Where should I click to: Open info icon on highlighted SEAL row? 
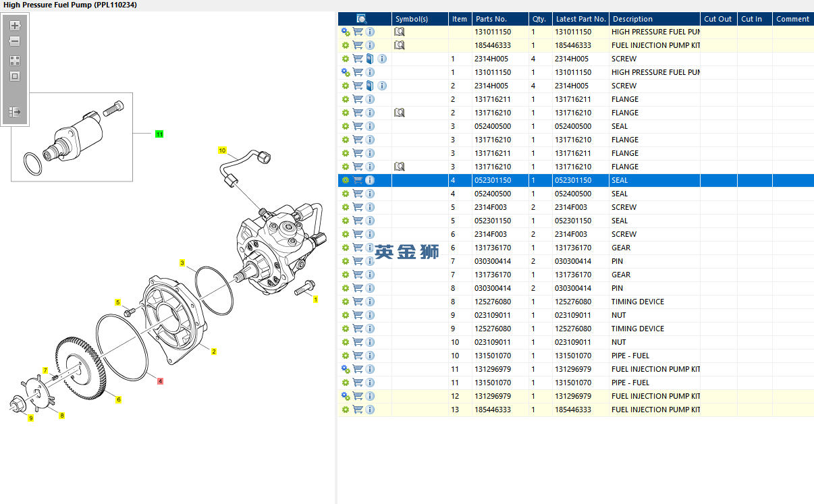370,180
